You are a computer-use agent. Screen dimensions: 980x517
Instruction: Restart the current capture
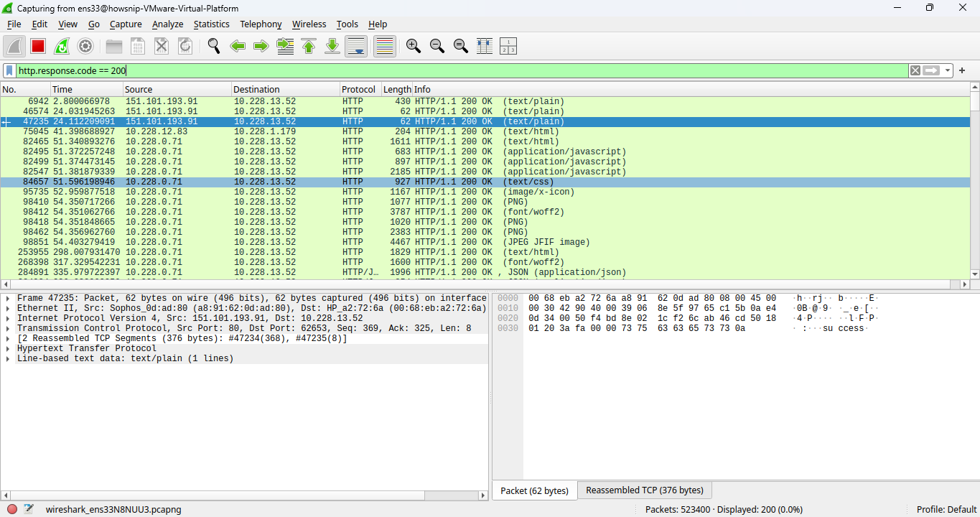click(62, 46)
